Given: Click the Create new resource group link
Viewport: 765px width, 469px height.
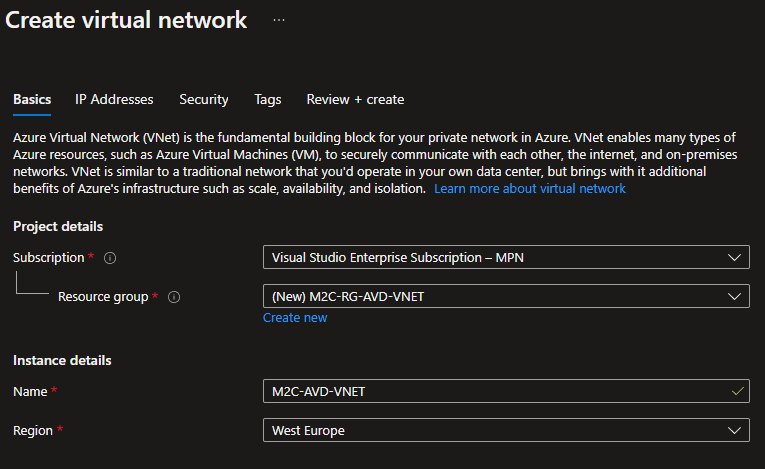Looking at the screenshot, I should 295,317.
